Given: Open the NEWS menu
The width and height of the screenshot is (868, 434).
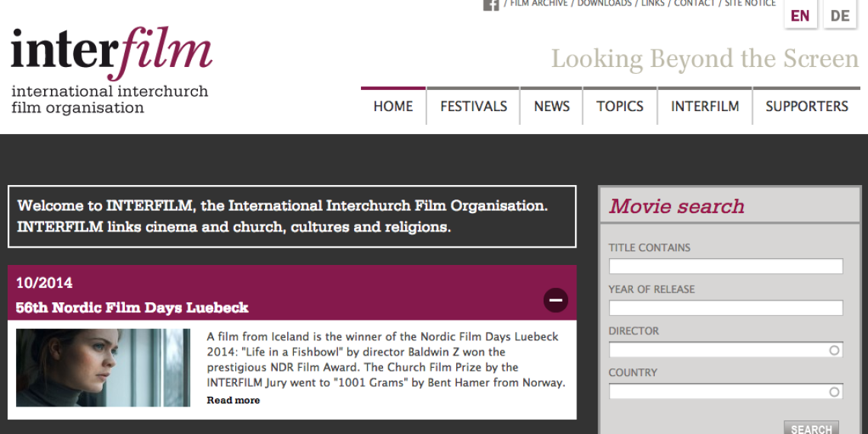Looking at the screenshot, I should coord(551,107).
